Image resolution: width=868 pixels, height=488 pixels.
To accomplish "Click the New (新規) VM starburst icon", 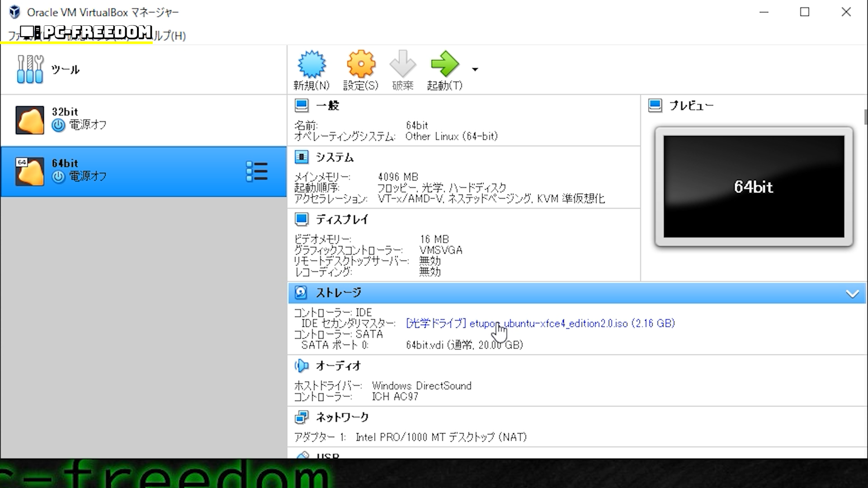I will coord(311,65).
